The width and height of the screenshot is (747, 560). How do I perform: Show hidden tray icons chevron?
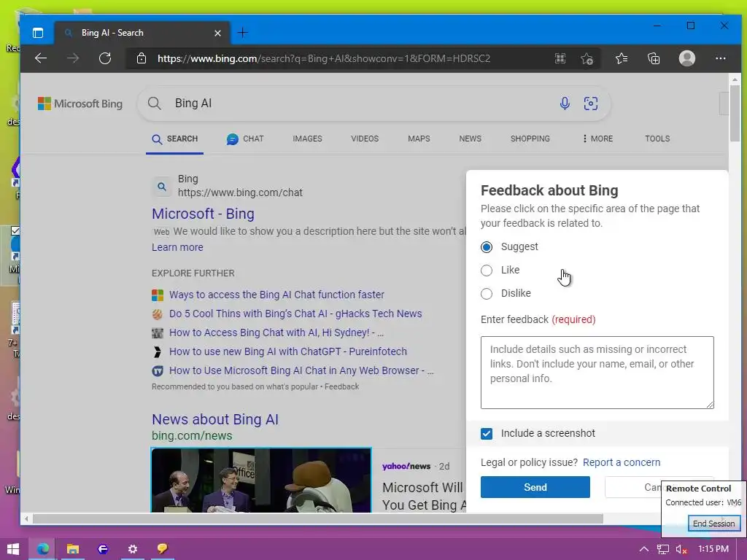(x=643, y=549)
